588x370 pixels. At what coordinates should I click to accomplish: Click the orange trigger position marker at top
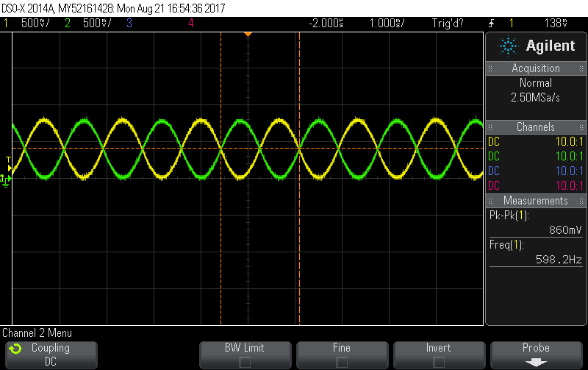pos(248,35)
